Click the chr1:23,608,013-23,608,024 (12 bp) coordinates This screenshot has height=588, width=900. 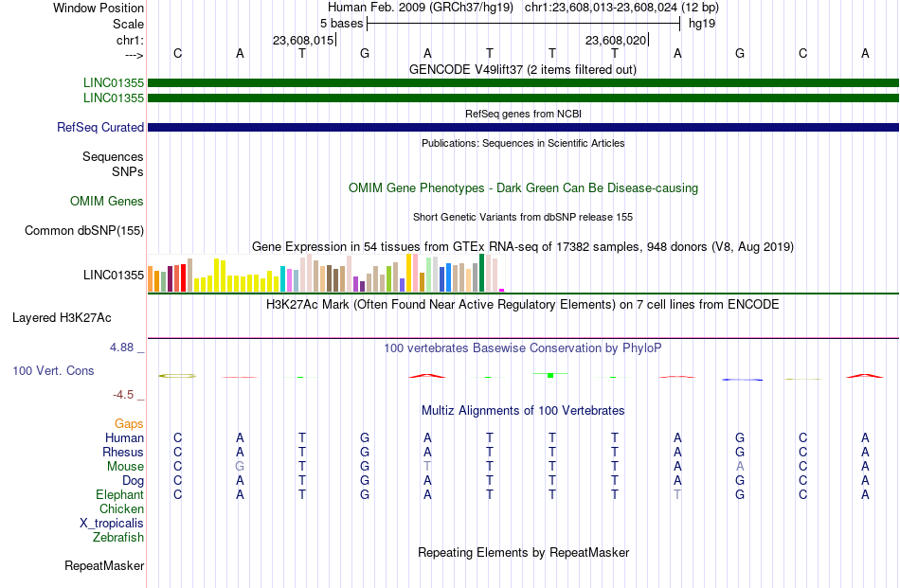[621, 8]
